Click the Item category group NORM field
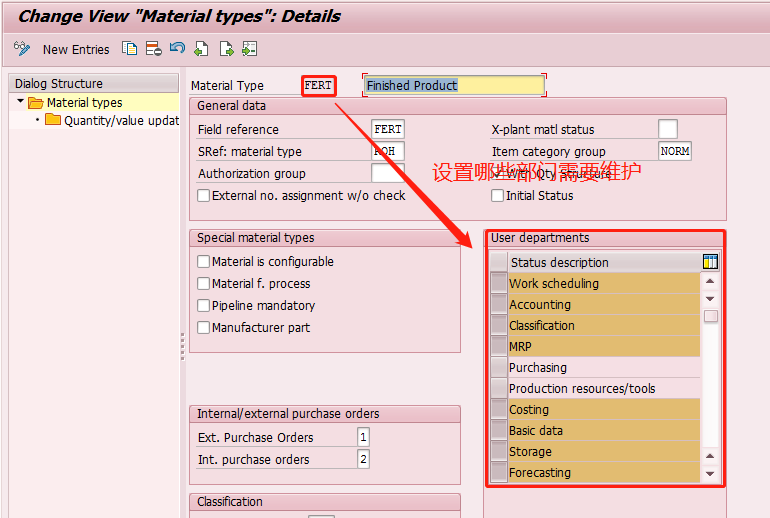This screenshot has width=770, height=518. click(675, 151)
